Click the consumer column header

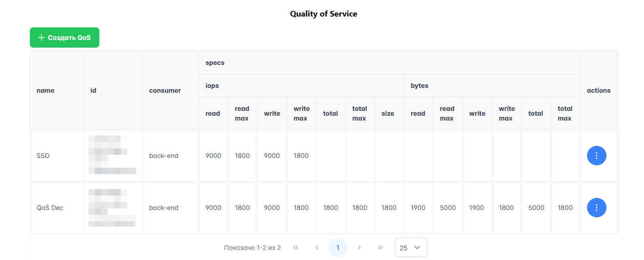pos(165,91)
